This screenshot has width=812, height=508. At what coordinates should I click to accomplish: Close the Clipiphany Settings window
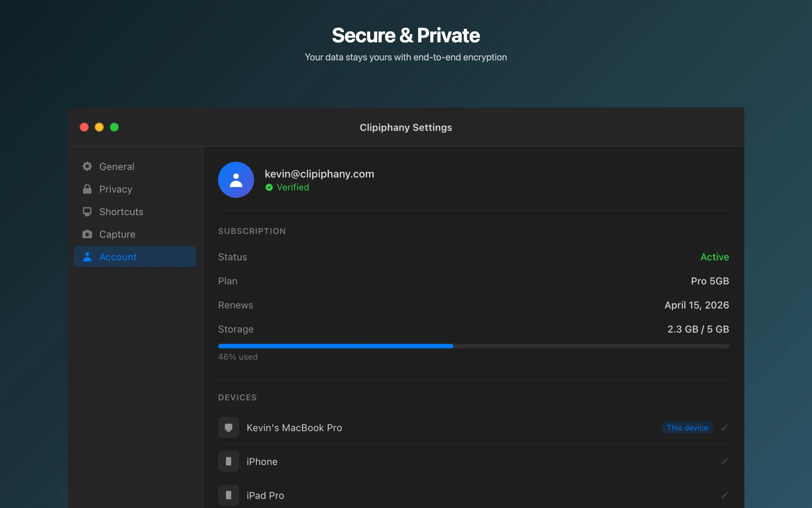click(x=84, y=127)
